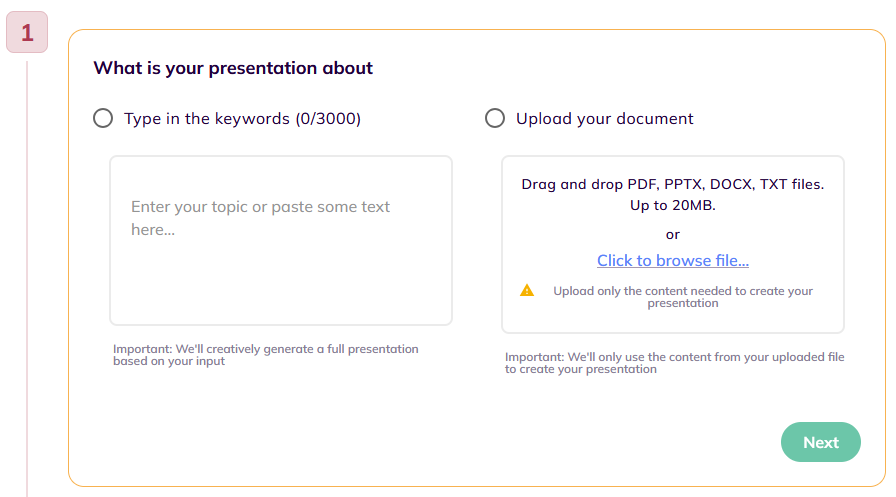
Task: Click the 'Up to 20MB.' size limit text
Action: tap(672, 206)
